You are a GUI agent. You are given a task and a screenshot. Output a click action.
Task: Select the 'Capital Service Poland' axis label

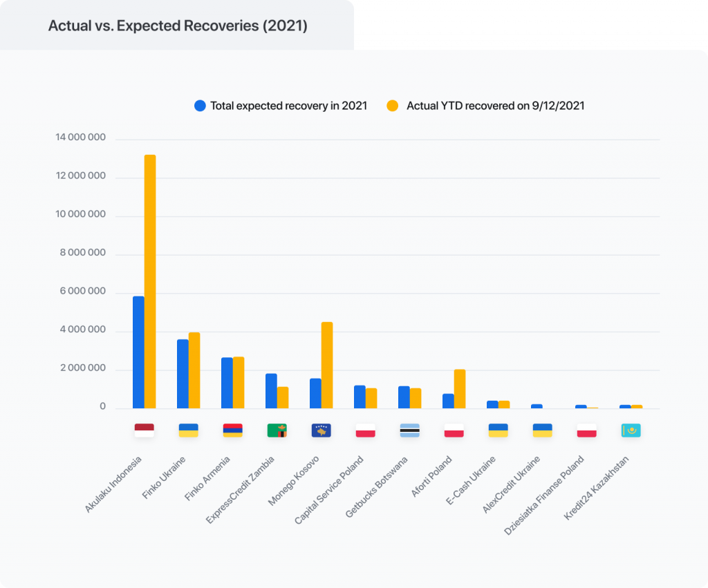(328, 490)
